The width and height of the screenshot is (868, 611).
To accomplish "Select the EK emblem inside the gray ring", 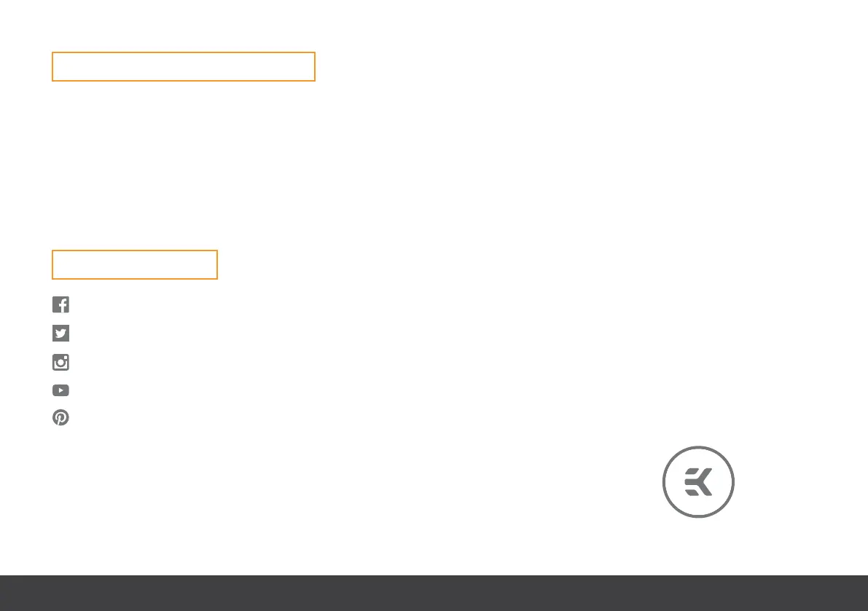I will click(x=699, y=482).
